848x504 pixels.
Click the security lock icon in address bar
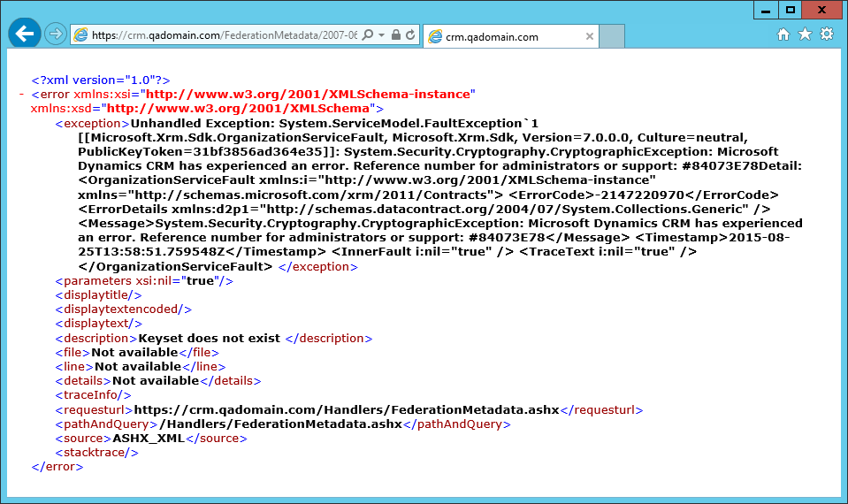[x=396, y=35]
